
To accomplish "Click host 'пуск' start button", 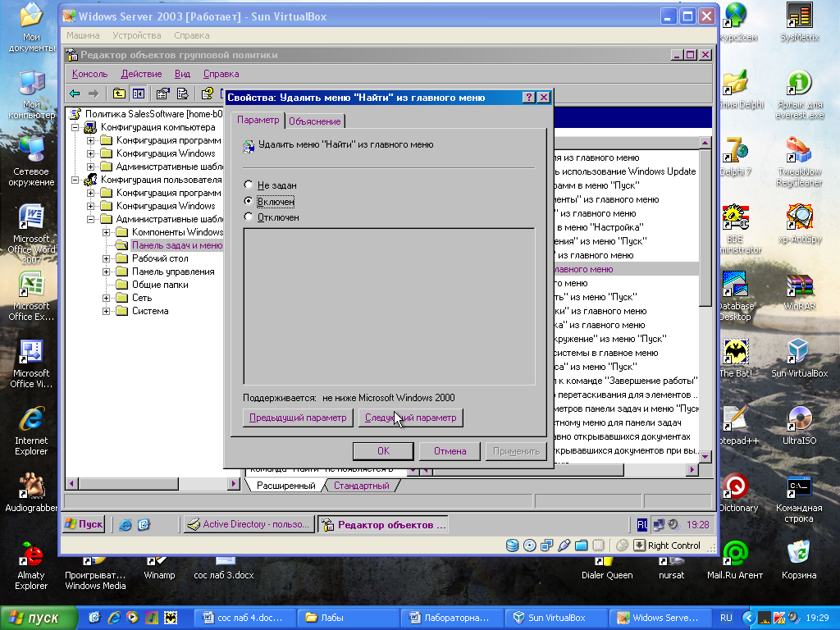I will 38,618.
